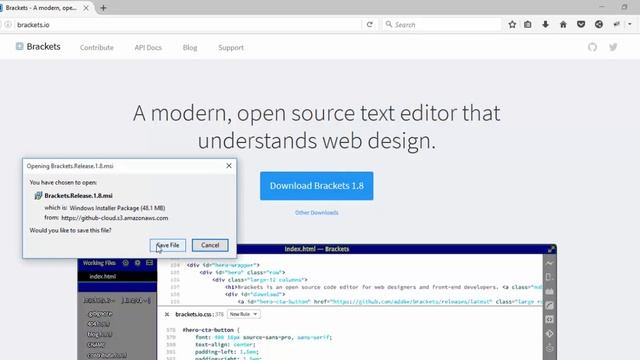Click Download Brackets 1.8 button
Viewport: 640px width, 360px height.
coord(316,186)
